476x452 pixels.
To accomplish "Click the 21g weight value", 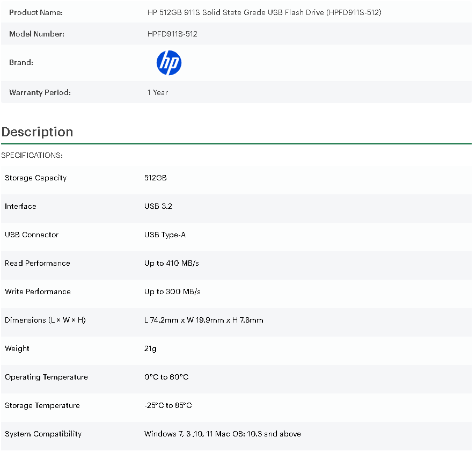I will coord(150,348).
